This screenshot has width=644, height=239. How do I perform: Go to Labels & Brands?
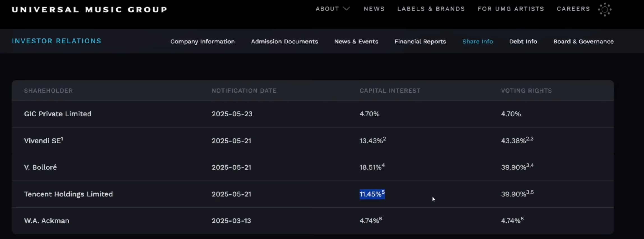pos(431,9)
